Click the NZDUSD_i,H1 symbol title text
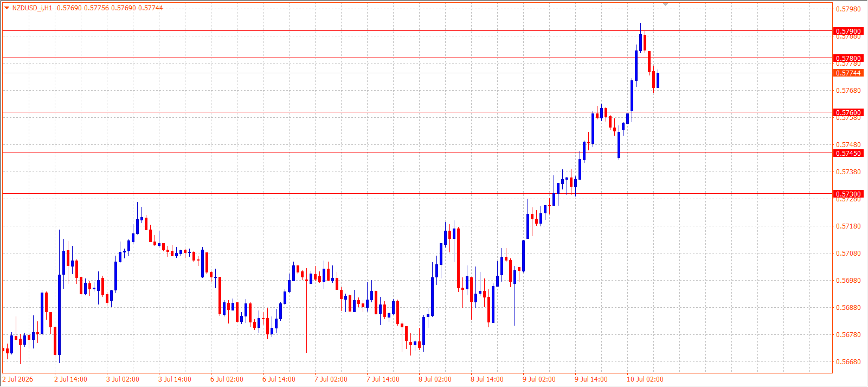The width and height of the screenshot is (868, 387). tap(33, 8)
